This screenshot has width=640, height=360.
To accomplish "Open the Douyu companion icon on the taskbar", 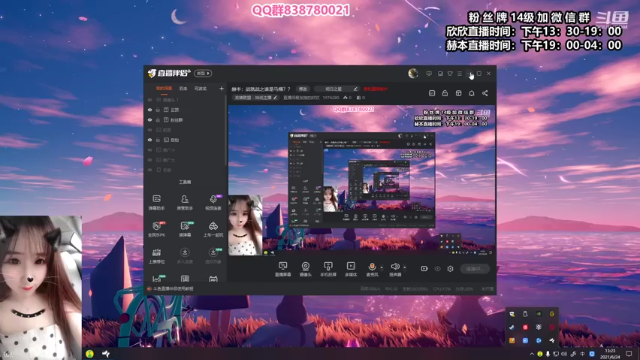I will click(x=106, y=353).
